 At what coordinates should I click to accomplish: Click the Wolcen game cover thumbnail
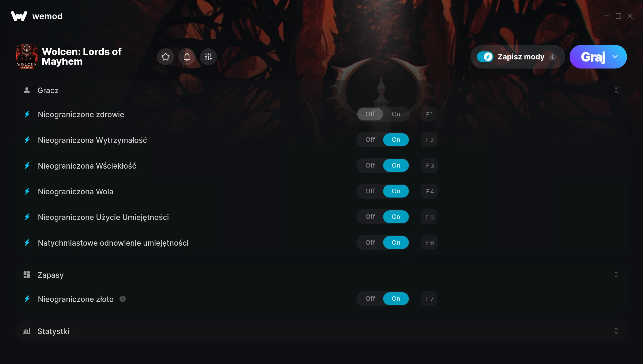pos(27,57)
